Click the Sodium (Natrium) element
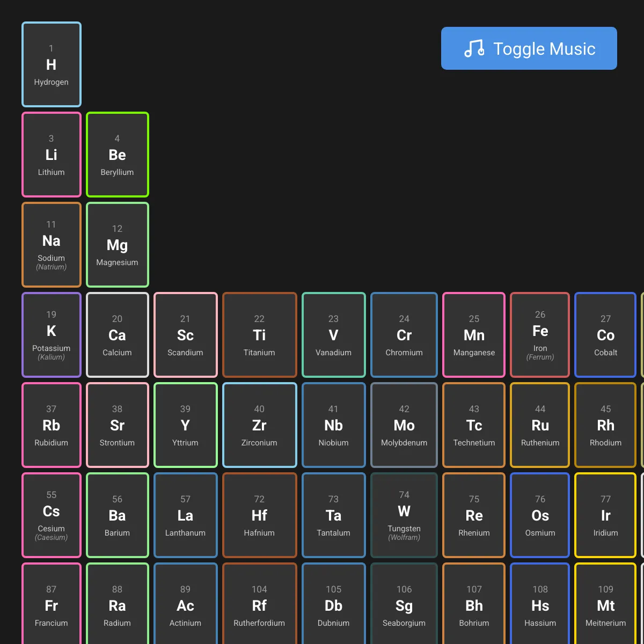The height and width of the screenshot is (644, 644). click(x=52, y=245)
